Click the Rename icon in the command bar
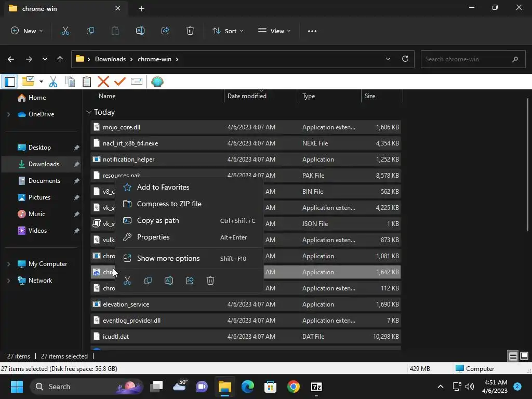The width and height of the screenshot is (532, 399). 140,31
